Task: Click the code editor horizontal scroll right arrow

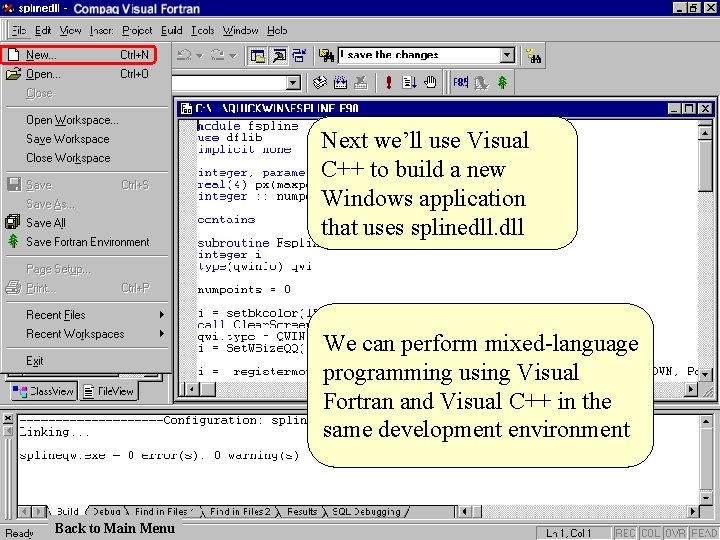Action: click(x=690, y=390)
